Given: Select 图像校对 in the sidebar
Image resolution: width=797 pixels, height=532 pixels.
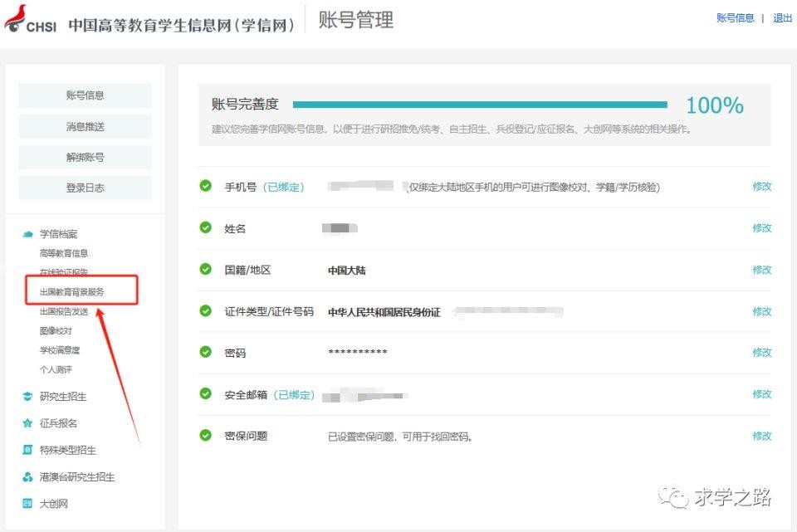Looking at the screenshot, I should click(56, 331).
